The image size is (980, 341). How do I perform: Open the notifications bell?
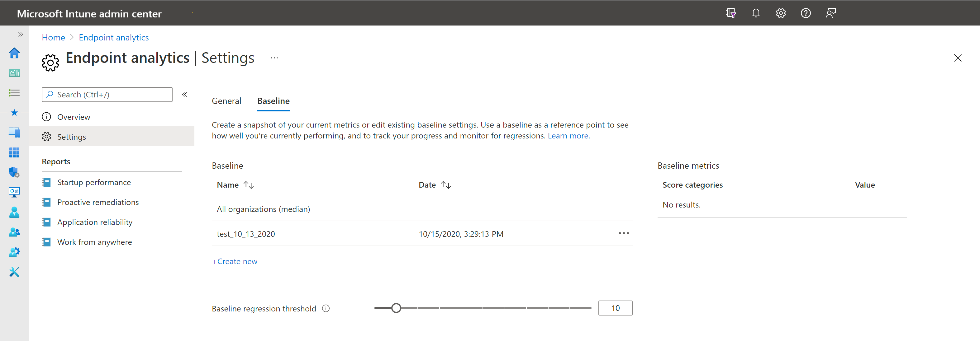756,13
